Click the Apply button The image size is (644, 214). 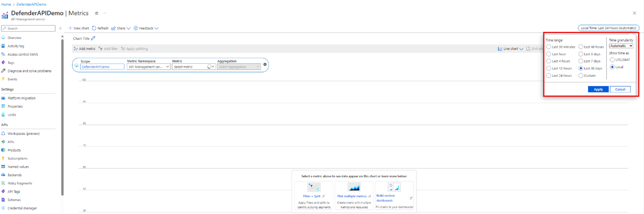(x=598, y=89)
